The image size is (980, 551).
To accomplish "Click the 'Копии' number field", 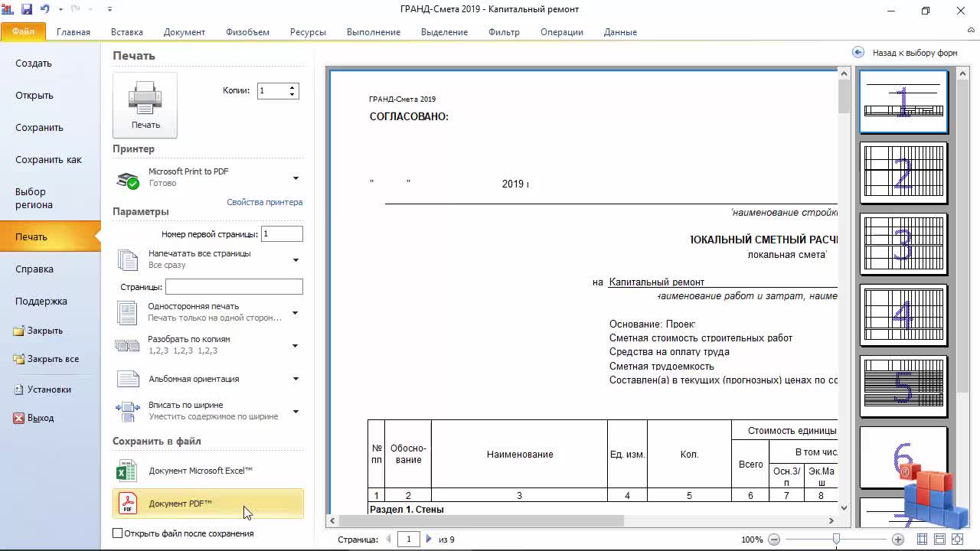I will [x=273, y=90].
